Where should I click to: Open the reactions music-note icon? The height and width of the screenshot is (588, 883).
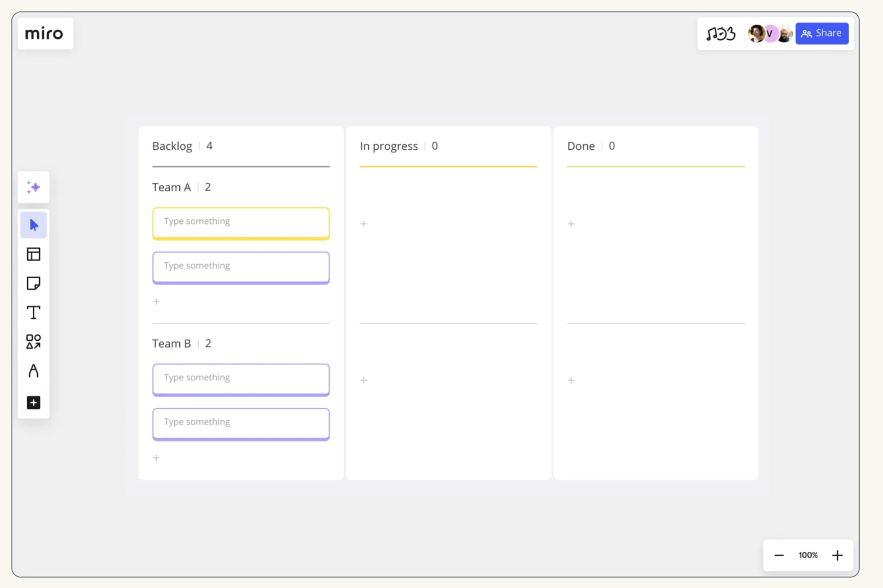720,34
